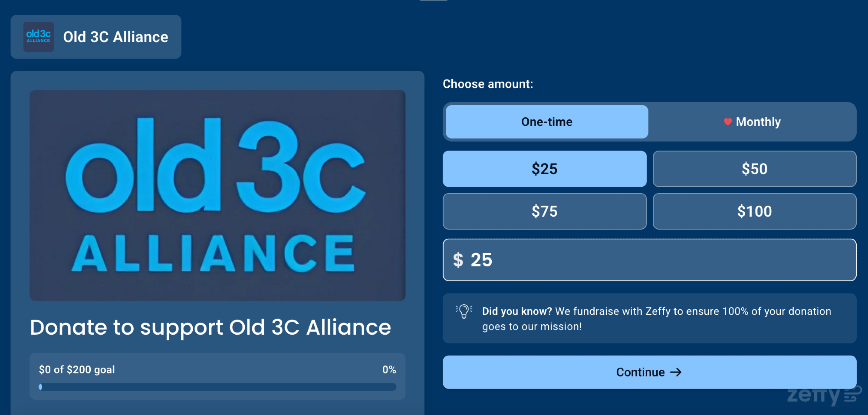Choose the $50 donation amount

coord(754,169)
